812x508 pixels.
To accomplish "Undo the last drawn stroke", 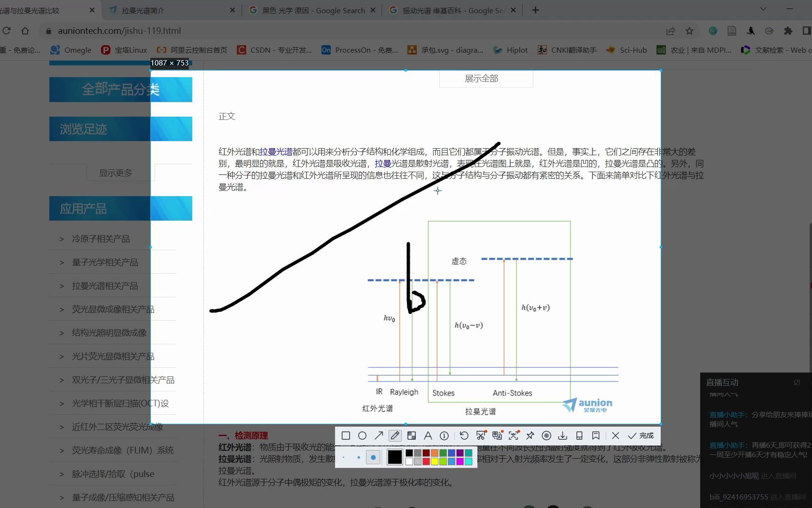I will 464,436.
